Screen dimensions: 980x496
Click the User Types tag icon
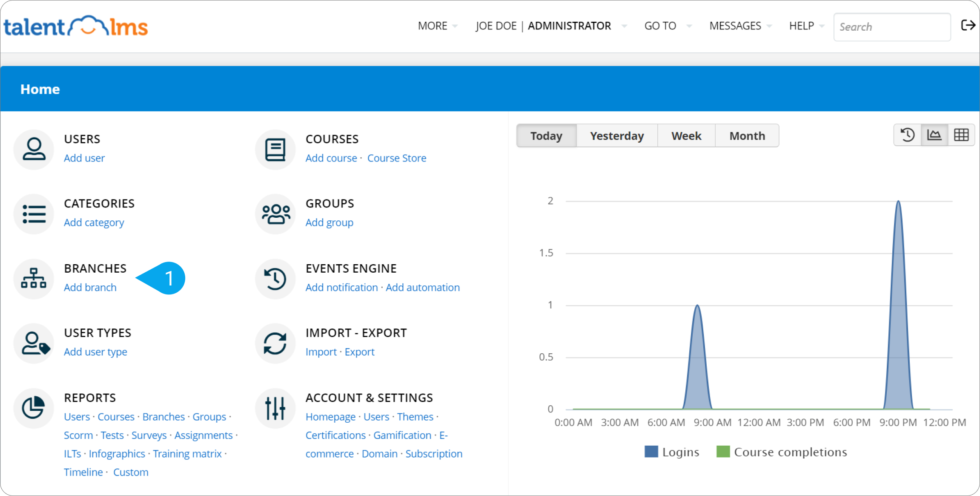(x=34, y=343)
